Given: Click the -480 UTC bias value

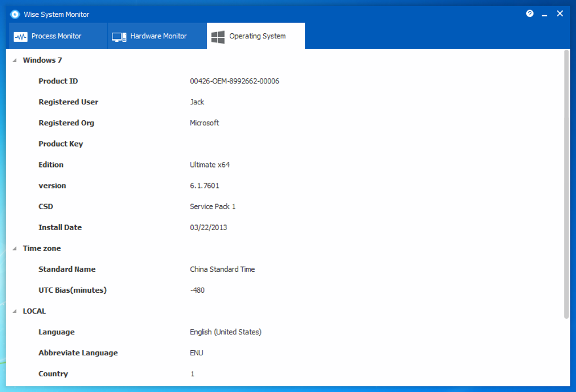Looking at the screenshot, I should (x=197, y=290).
